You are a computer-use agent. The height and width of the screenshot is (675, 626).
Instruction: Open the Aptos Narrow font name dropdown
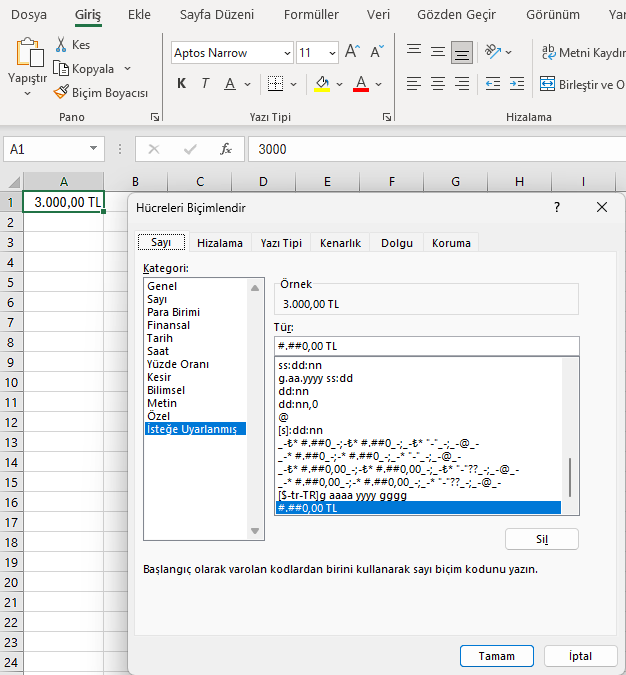288,53
